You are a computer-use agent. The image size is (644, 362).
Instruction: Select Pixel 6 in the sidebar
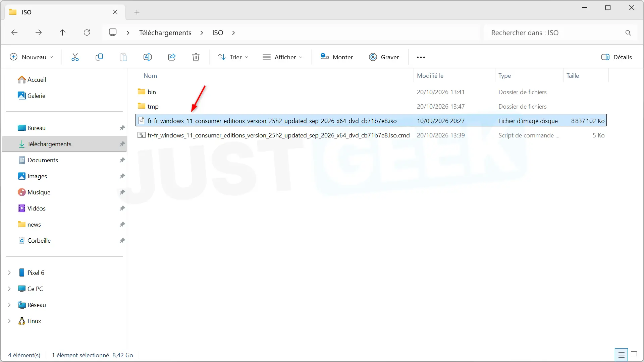tap(32, 273)
